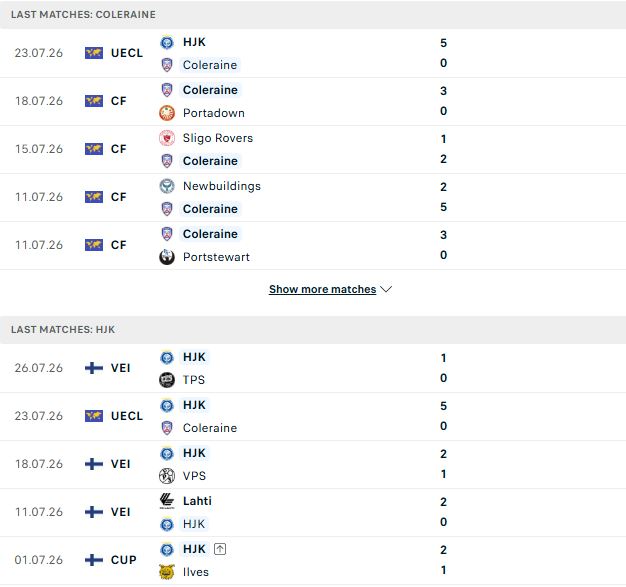Select the CUP competition label on 01.07.26

[x=123, y=560]
